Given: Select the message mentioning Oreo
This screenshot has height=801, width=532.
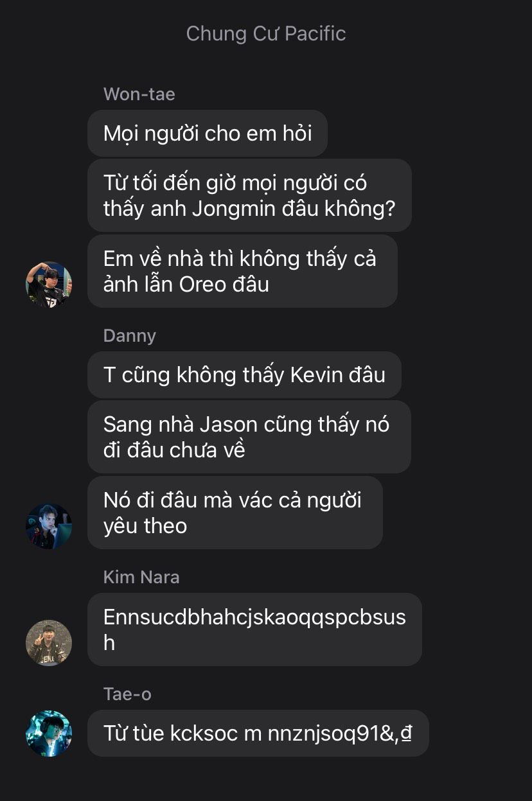Looking at the screenshot, I should click(242, 271).
